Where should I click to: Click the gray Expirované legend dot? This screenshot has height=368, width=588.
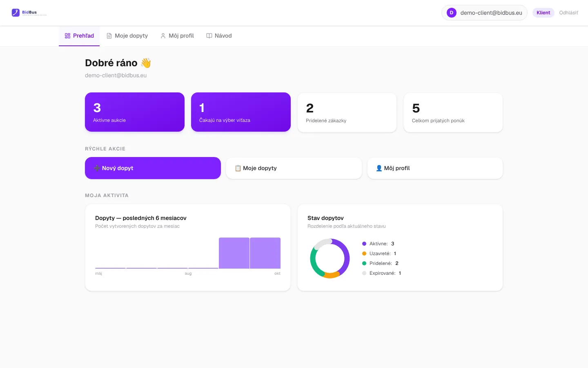pyautogui.click(x=364, y=273)
